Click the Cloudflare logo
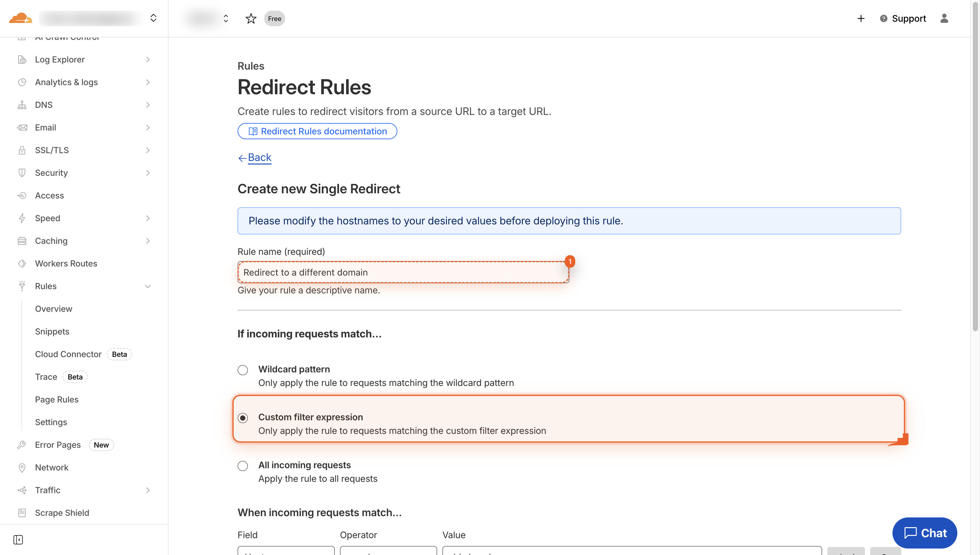This screenshot has height=555, width=980. [x=20, y=18]
